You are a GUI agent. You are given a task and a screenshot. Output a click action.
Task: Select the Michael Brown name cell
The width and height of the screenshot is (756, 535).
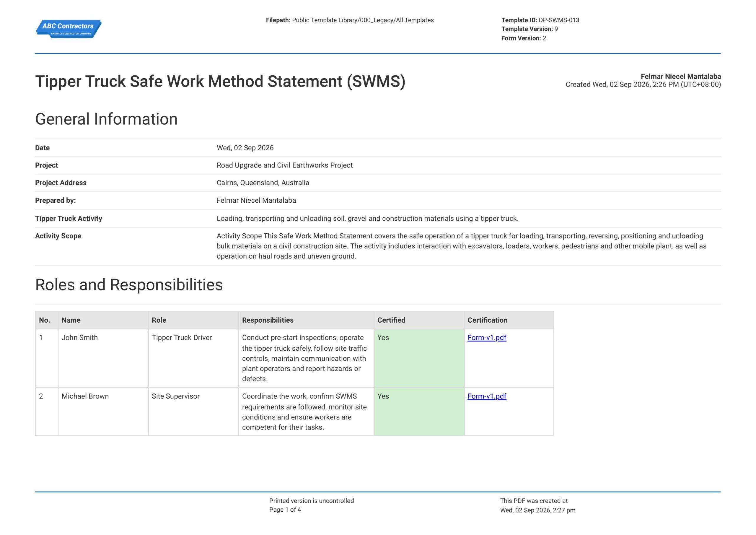click(x=103, y=412)
